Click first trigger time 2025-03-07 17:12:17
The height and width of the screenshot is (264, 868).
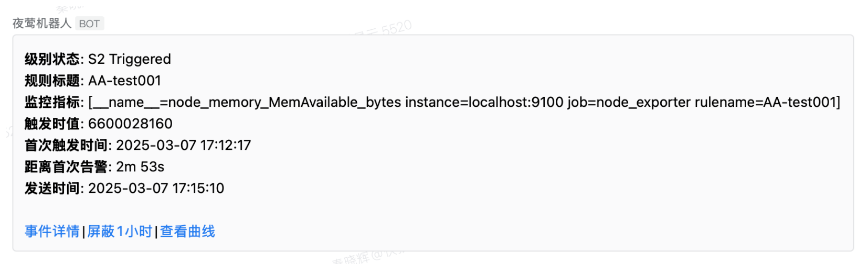pos(183,145)
